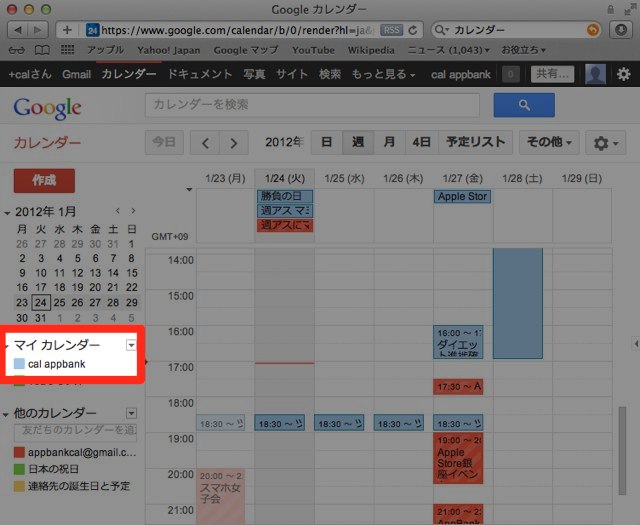Click the blue calendar search button
Image resolution: width=640 pixels, height=525 pixels.
(524, 105)
